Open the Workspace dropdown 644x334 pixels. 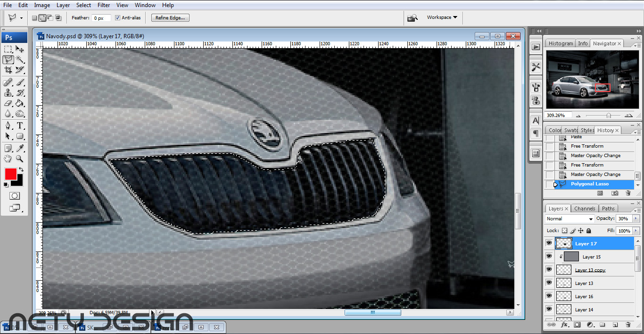[442, 17]
